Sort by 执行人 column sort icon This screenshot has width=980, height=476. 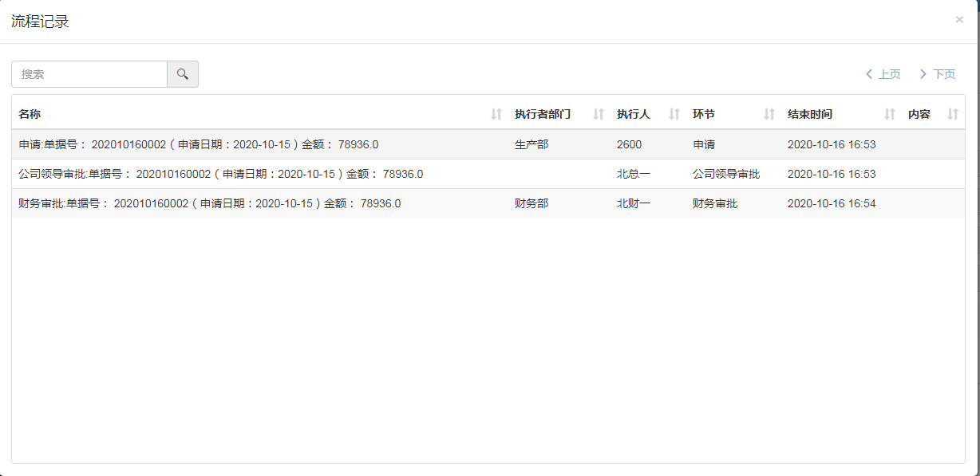[674, 115]
